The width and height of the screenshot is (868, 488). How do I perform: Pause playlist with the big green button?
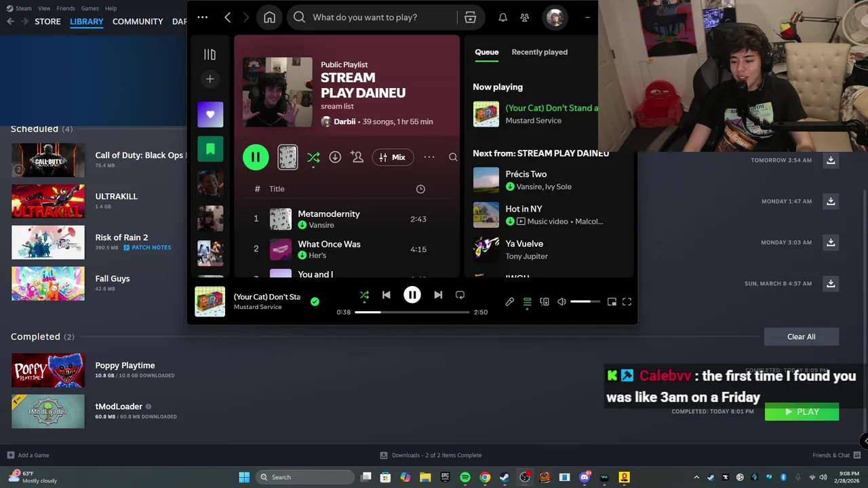pos(256,157)
